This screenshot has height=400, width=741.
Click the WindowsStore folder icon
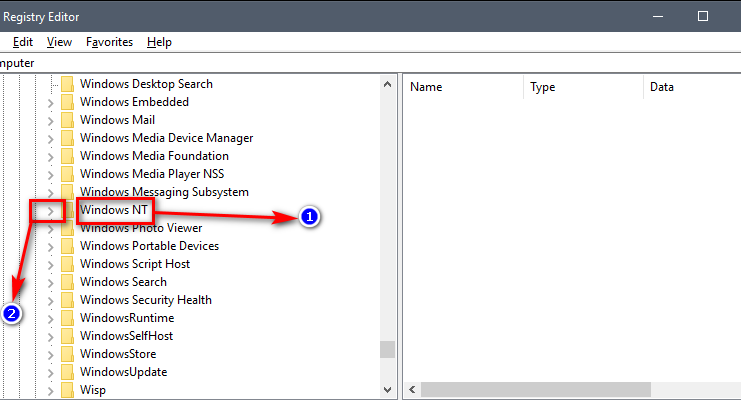click(68, 354)
